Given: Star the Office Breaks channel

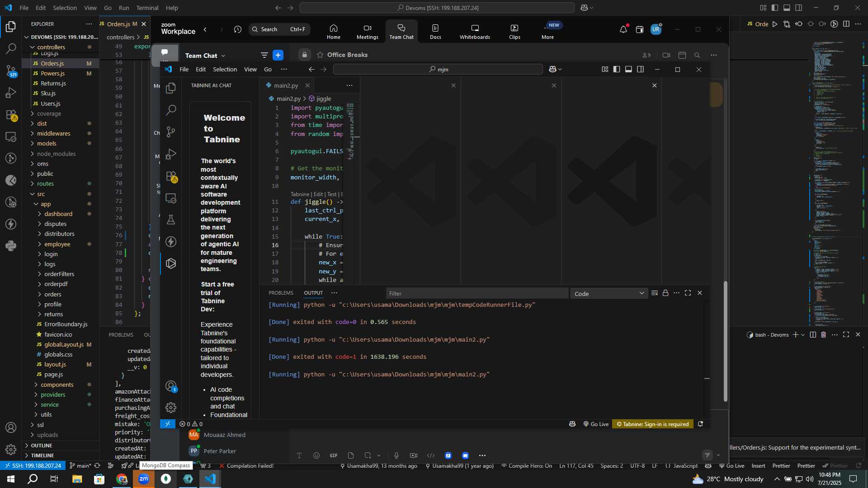Looking at the screenshot, I should [320, 55].
